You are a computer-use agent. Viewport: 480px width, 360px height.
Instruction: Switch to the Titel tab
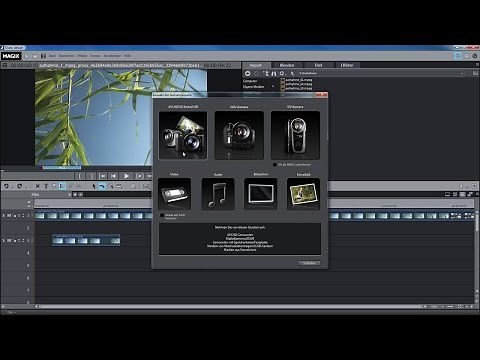(x=318, y=65)
